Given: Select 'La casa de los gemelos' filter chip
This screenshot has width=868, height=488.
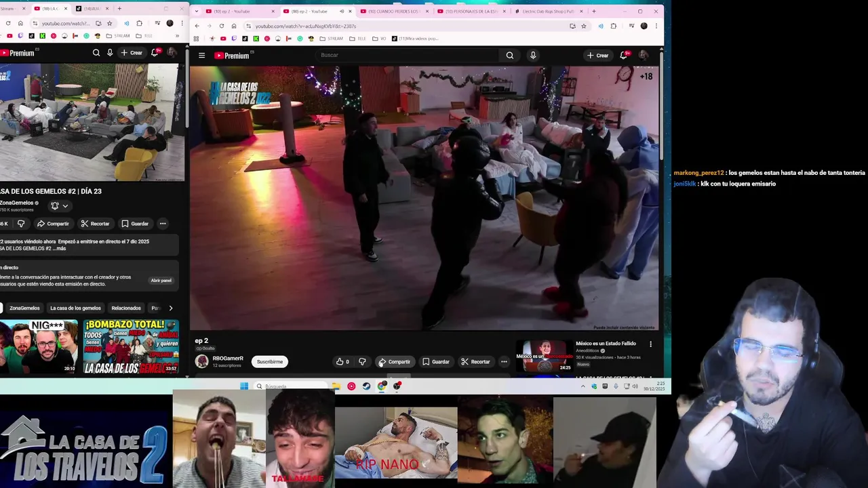Looking at the screenshot, I should 75,308.
